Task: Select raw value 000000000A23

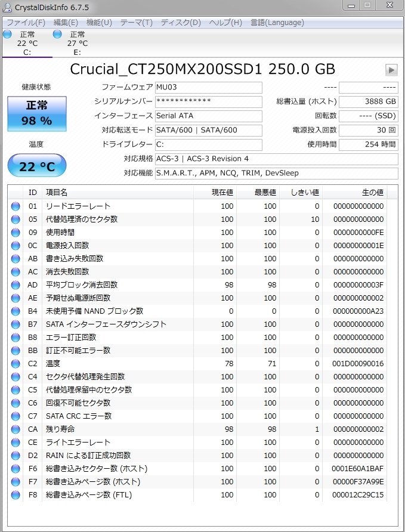Action: 358,311
